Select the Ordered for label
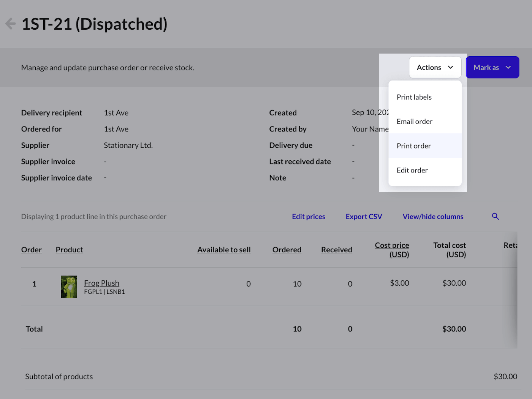Viewport: 532px width, 399px height. point(41,129)
